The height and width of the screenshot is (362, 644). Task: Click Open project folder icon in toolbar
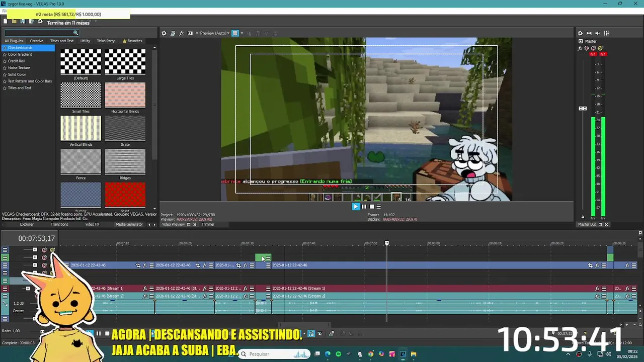(x=14, y=21)
